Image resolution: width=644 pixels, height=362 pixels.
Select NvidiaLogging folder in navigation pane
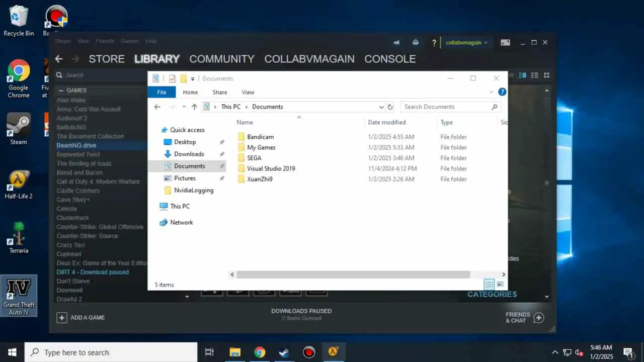point(194,190)
